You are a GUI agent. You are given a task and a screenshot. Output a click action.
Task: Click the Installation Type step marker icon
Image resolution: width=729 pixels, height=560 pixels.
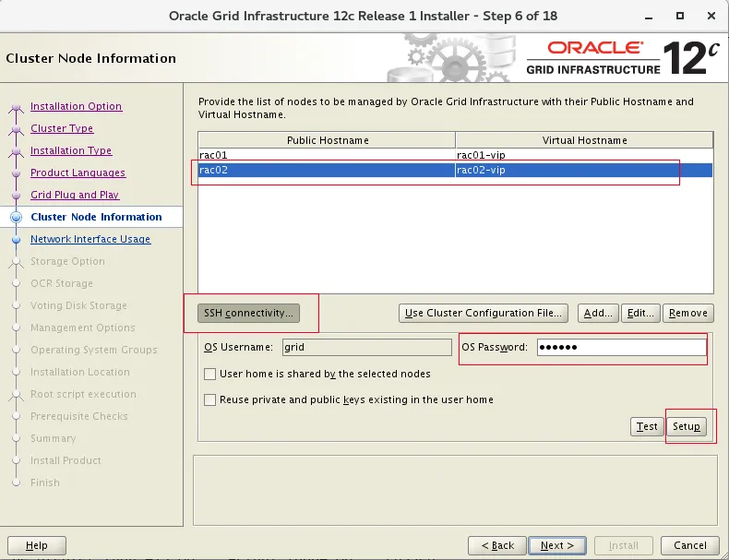coord(17,151)
